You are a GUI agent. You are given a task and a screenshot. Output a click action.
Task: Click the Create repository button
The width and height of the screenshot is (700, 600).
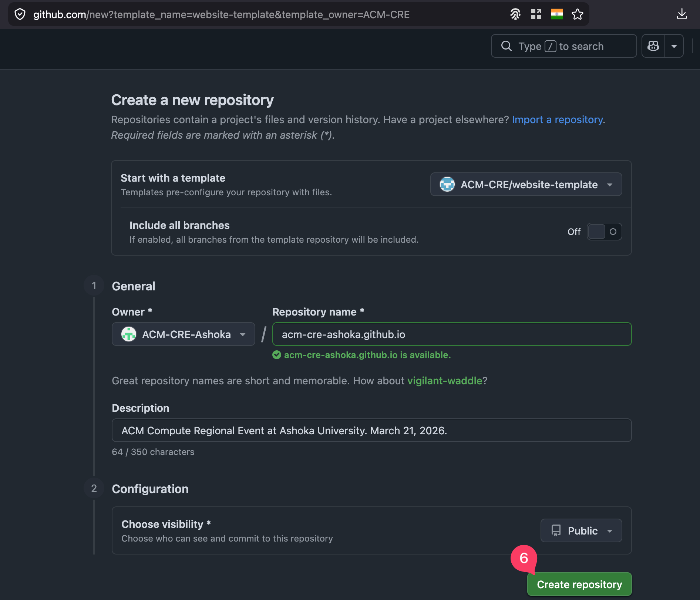click(x=579, y=584)
